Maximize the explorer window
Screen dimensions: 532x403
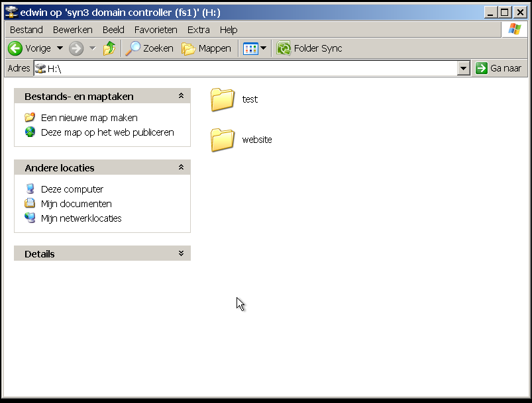pos(505,13)
